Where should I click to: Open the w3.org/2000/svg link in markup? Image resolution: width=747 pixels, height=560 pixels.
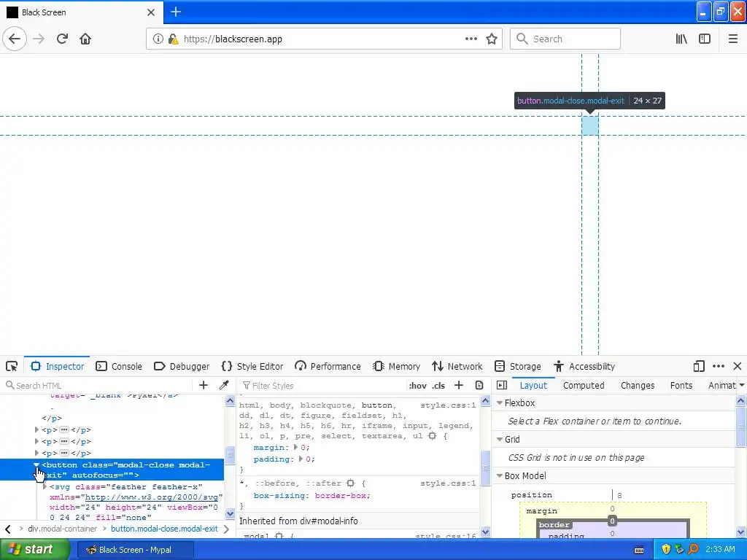tap(152, 497)
